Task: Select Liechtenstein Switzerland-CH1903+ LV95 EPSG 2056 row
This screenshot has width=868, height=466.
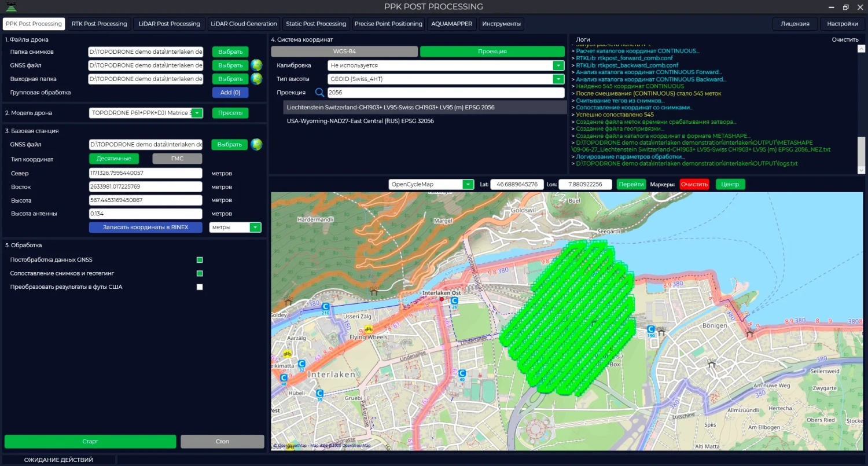Action: pyautogui.click(x=425, y=107)
